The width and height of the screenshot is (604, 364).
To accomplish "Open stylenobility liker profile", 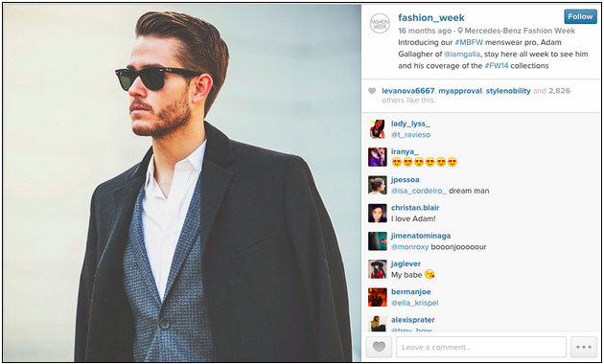I will point(508,91).
